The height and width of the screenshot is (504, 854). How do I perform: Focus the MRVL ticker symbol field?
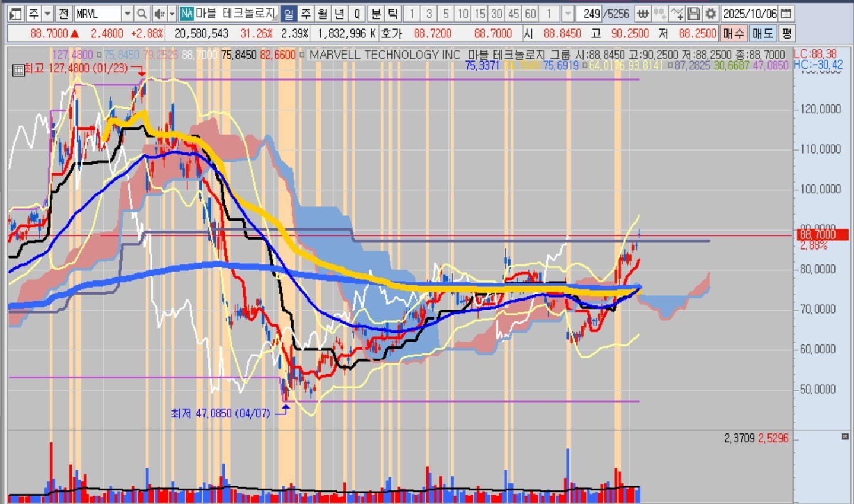pos(98,14)
